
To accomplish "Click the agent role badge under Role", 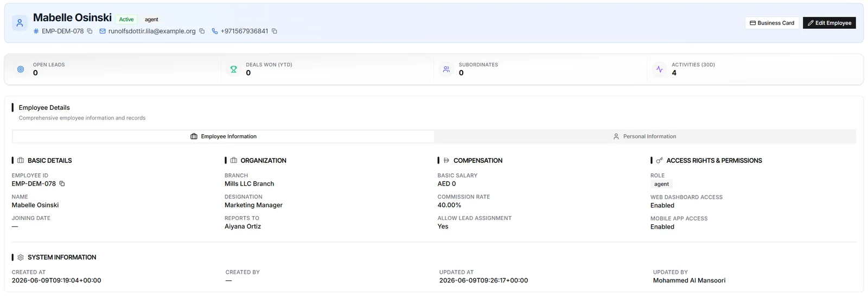I will pyautogui.click(x=661, y=184).
